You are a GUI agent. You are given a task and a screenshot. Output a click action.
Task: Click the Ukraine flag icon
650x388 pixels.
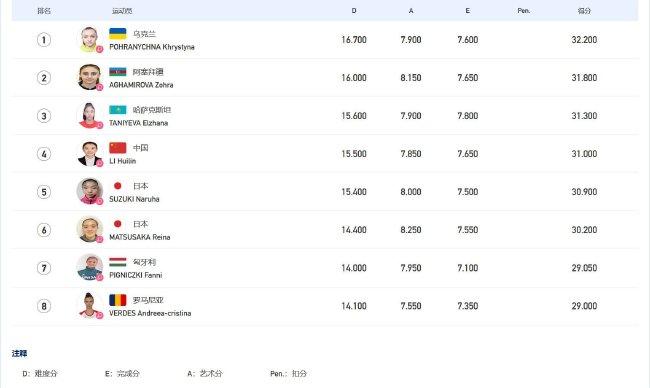pos(118,34)
